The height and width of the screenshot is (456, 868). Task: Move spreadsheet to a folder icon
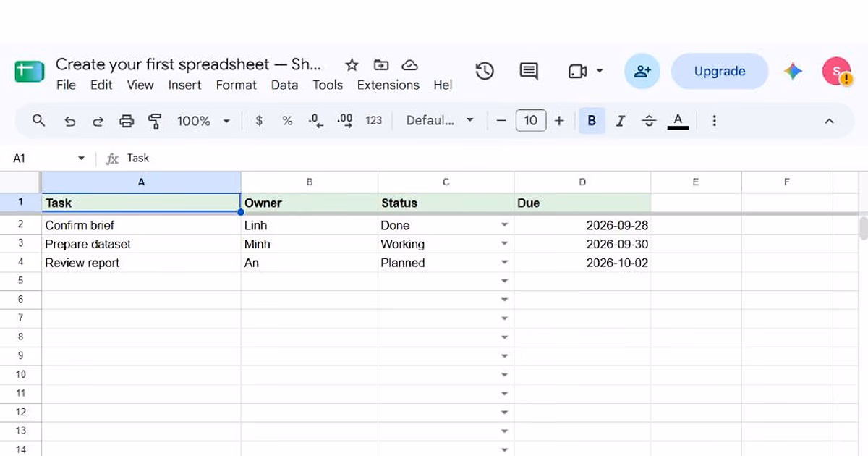(x=381, y=65)
